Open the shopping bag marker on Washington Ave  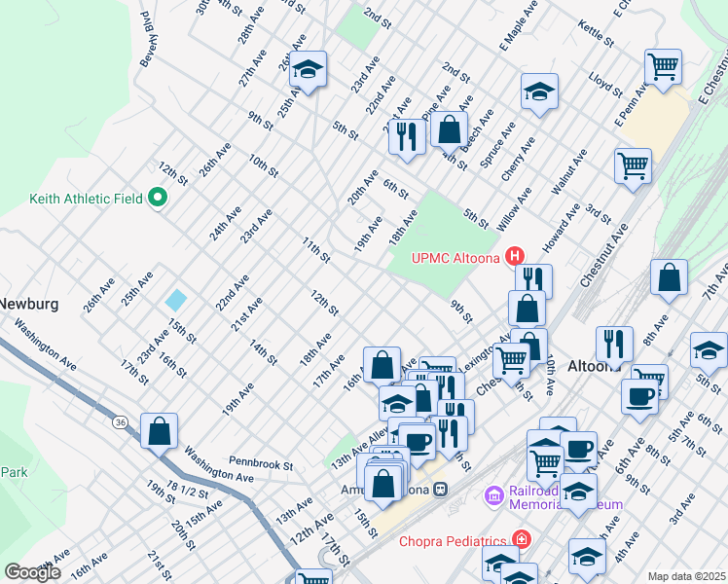pos(160,433)
